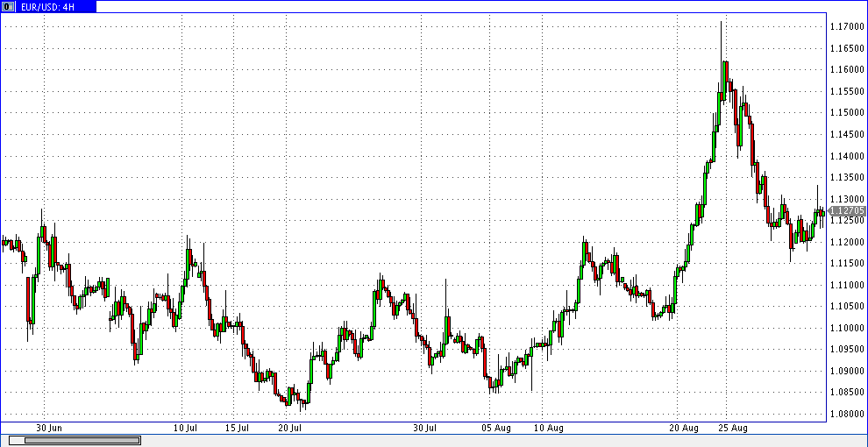Click the 25 Aug date label
868x447 pixels.
click(x=734, y=429)
